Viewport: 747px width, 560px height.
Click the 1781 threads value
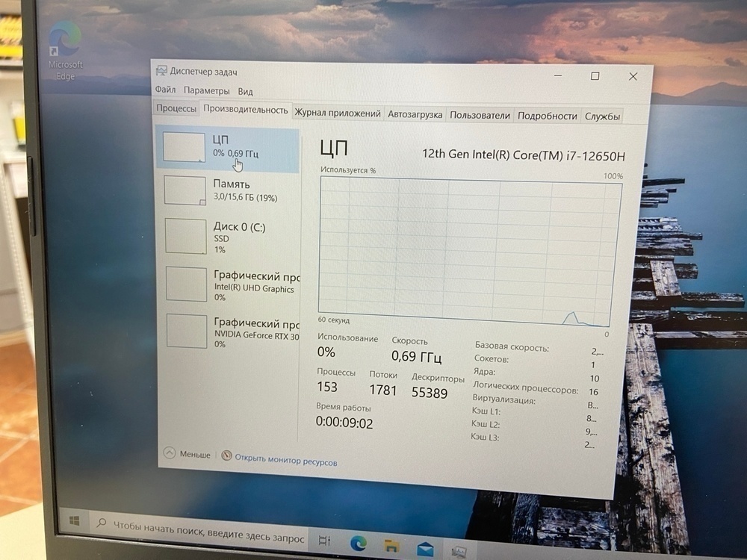[382, 390]
